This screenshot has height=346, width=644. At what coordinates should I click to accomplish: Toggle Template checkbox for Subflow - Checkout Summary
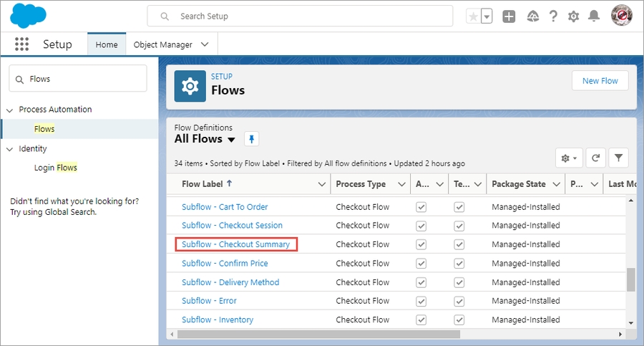point(459,244)
